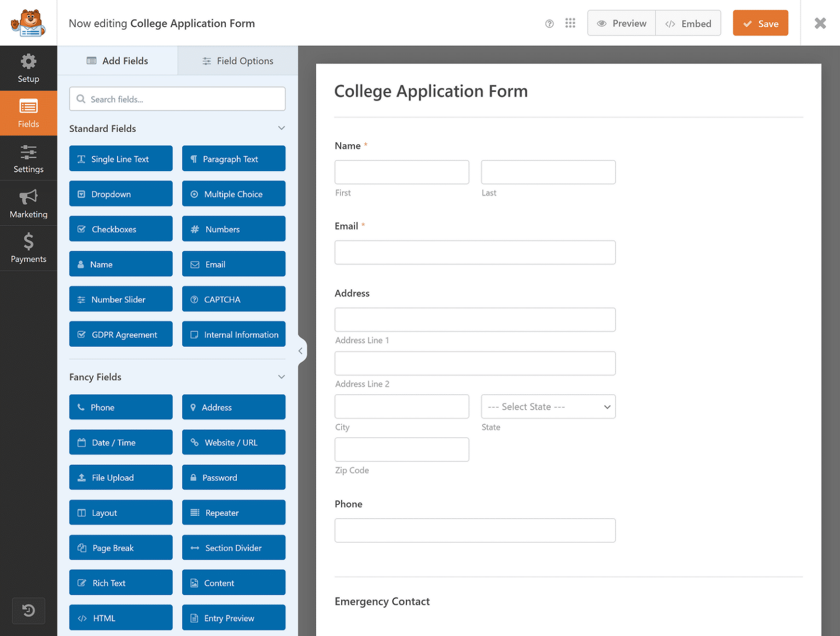This screenshot has width=840, height=636.
Task: Collapse the Fancy Fields section
Action: 281,377
